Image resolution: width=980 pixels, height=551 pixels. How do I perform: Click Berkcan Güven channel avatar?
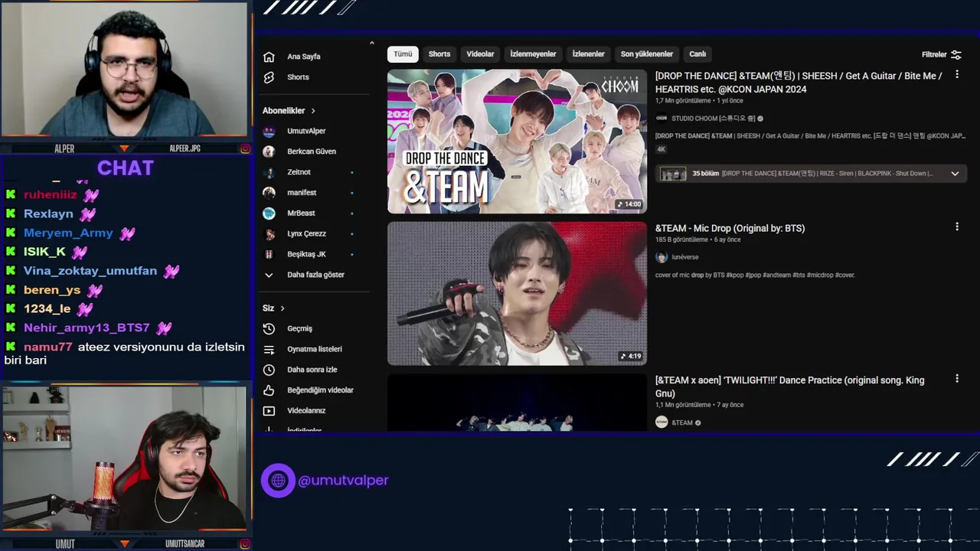(269, 152)
